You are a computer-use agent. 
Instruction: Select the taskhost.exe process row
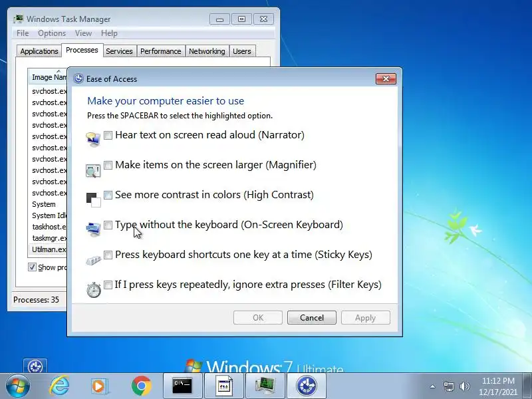coord(48,227)
